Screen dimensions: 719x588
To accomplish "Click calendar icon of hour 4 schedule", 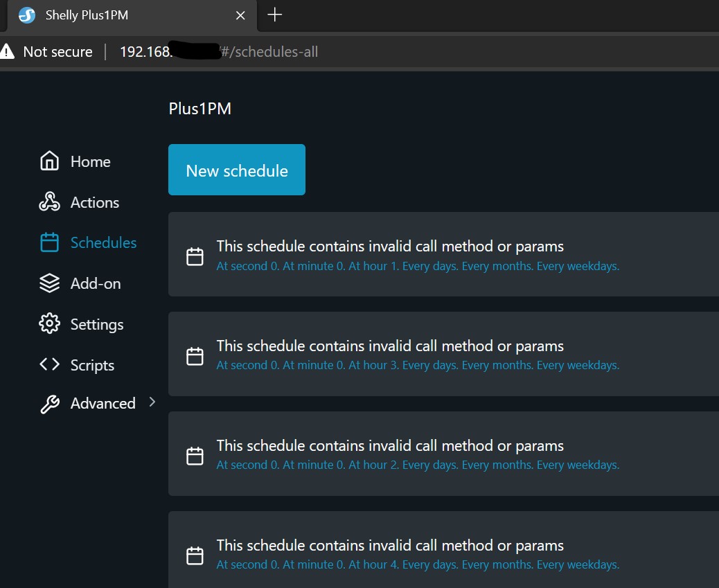I will 195,555.
